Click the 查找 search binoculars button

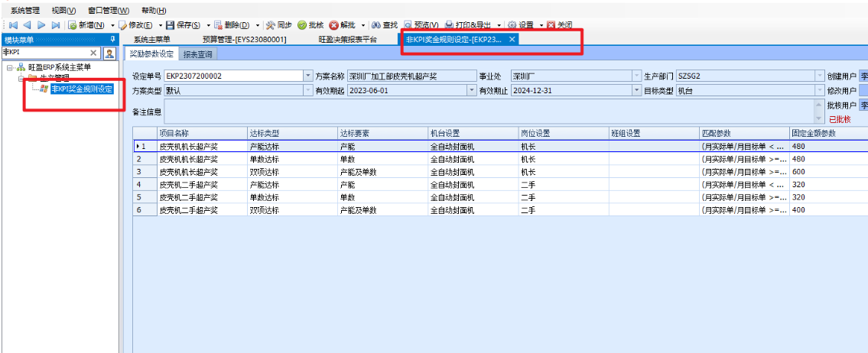click(385, 25)
